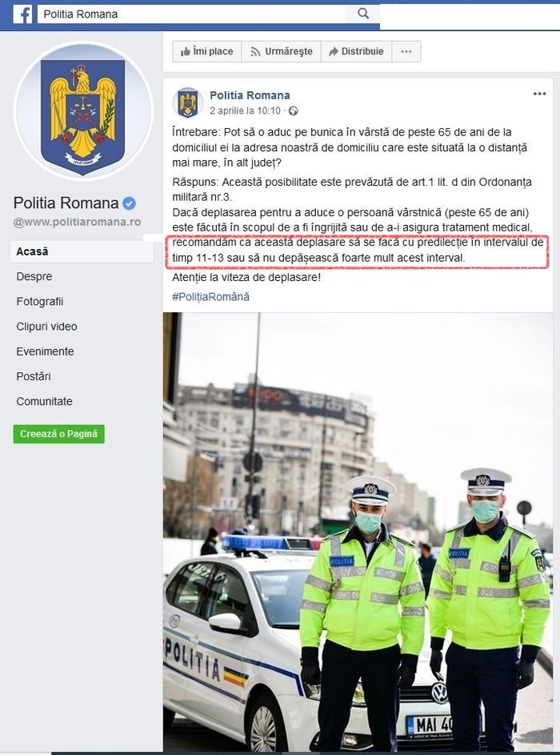Open the Despre section
This screenshot has height=755, width=560.
pyautogui.click(x=34, y=276)
